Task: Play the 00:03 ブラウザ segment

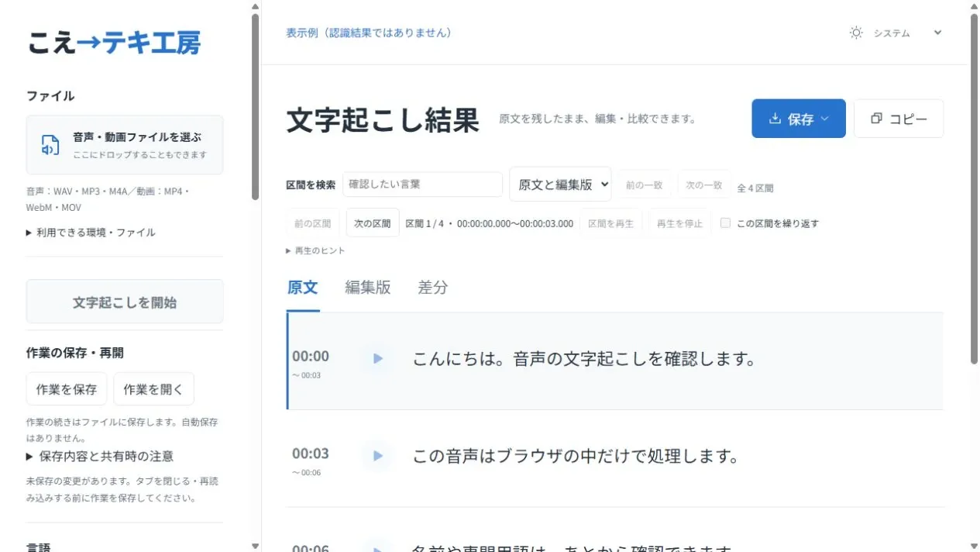Action: tap(377, 456)
